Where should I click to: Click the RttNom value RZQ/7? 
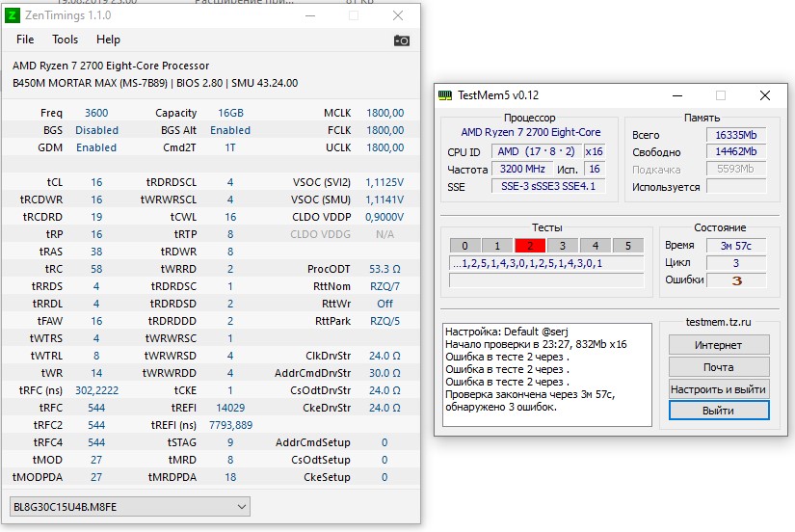click(x=384, y=286)
